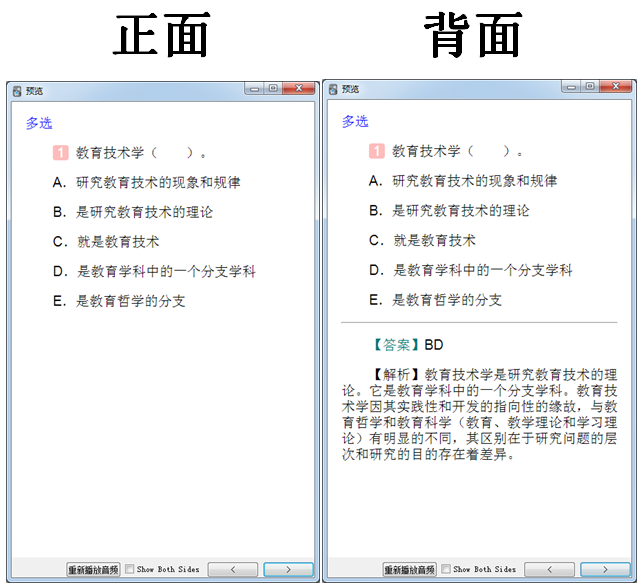Maximize the front preview window

(x=273, y=88)
